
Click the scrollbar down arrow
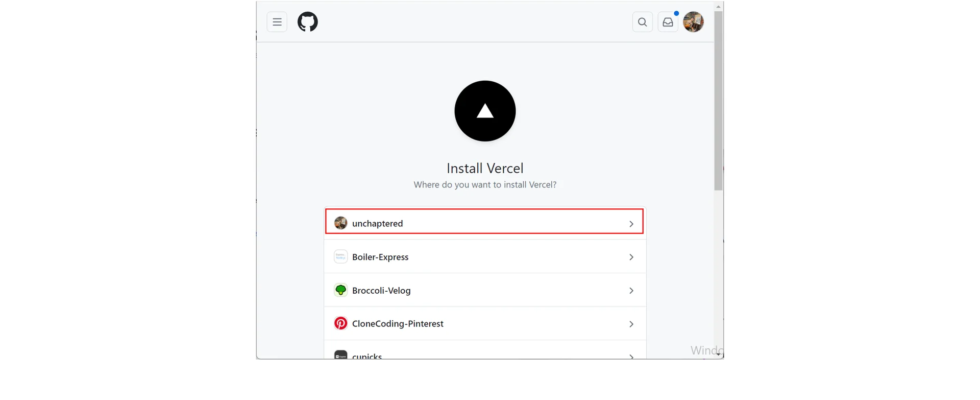click(718, 354)
